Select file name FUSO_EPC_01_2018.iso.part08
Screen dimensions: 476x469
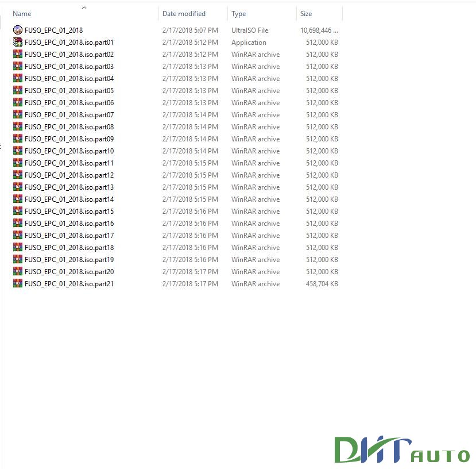coord(69,127)
